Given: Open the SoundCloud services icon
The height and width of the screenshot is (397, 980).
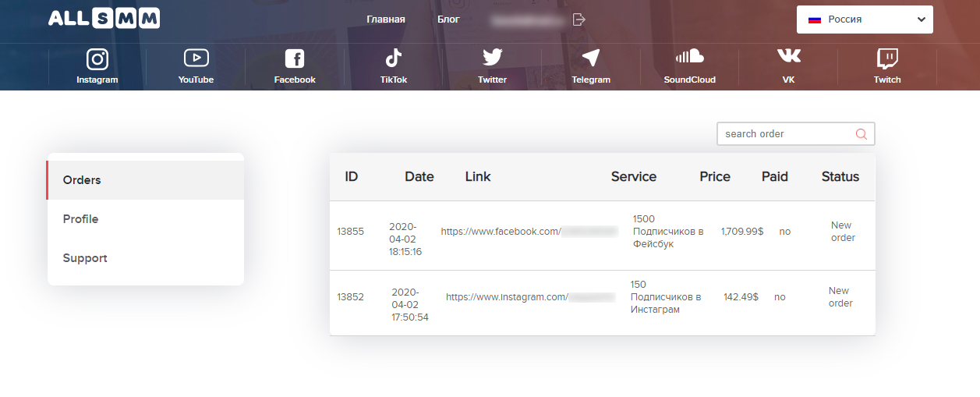Looking at the screenshot, I should coord(689,56).
